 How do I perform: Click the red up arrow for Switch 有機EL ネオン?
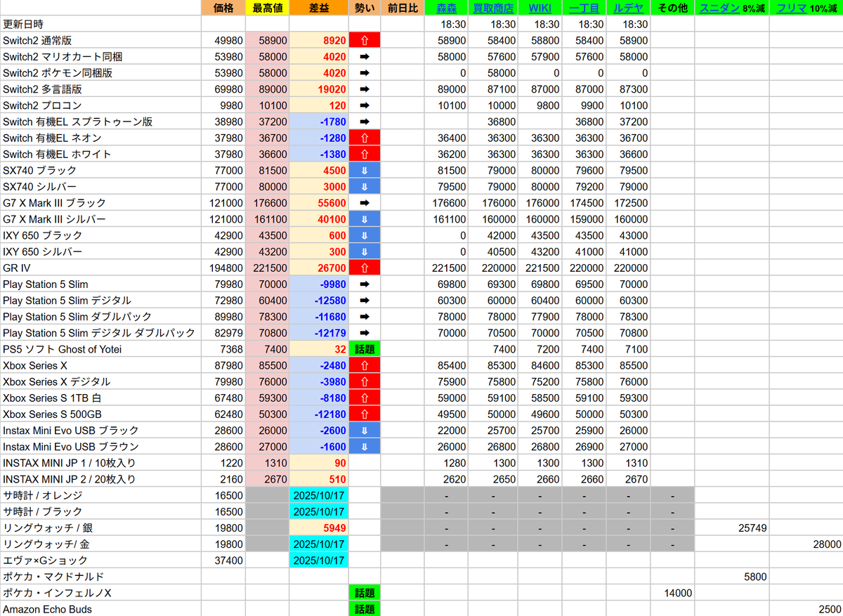[x=364, y=138]
